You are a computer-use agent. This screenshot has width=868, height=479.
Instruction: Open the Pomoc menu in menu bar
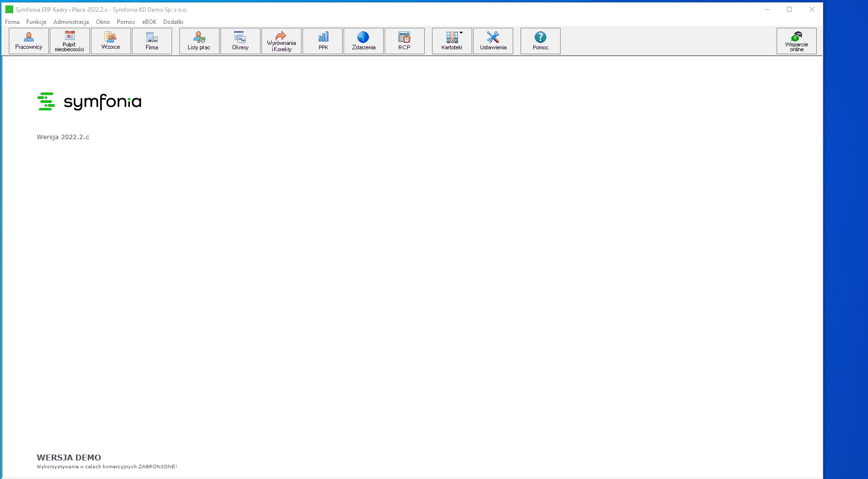coord(126,22)
